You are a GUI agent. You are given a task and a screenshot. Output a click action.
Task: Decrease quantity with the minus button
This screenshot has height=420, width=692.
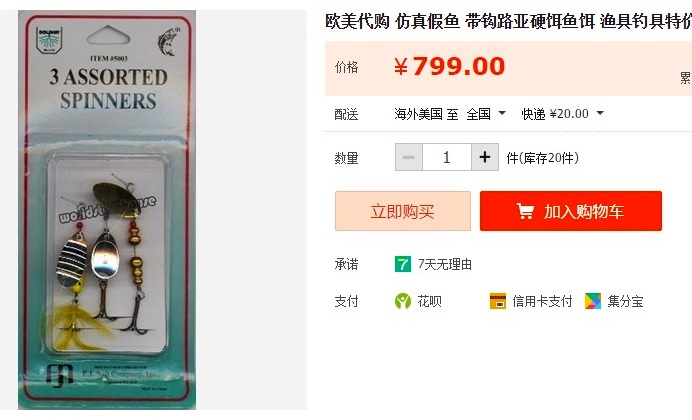[x=409, y=157]
